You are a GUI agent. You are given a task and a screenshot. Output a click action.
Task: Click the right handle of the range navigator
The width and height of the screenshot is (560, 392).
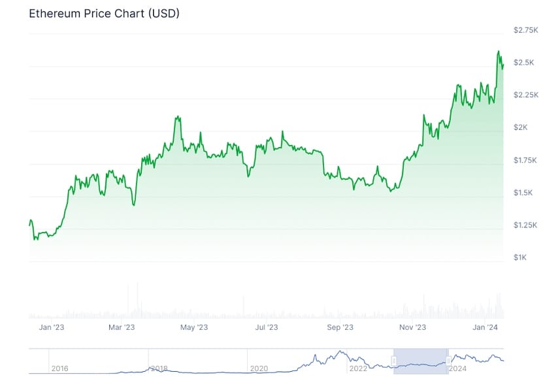(x=448, y=361)
